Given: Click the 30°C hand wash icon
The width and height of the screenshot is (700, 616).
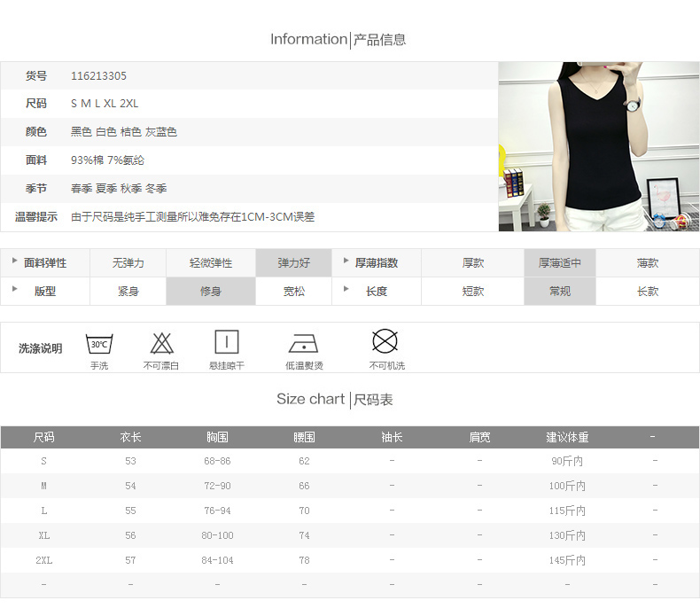Looking at the screenshot, I should [98, 343].
